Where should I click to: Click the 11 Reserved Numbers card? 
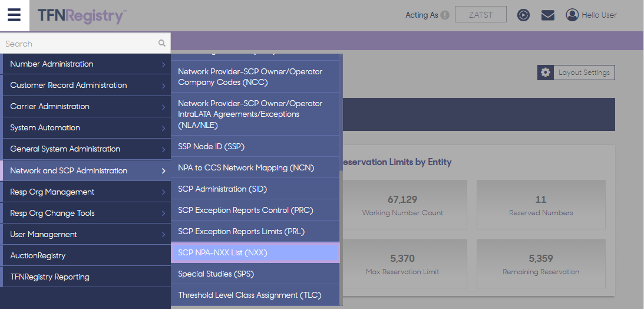coord(541,205)
